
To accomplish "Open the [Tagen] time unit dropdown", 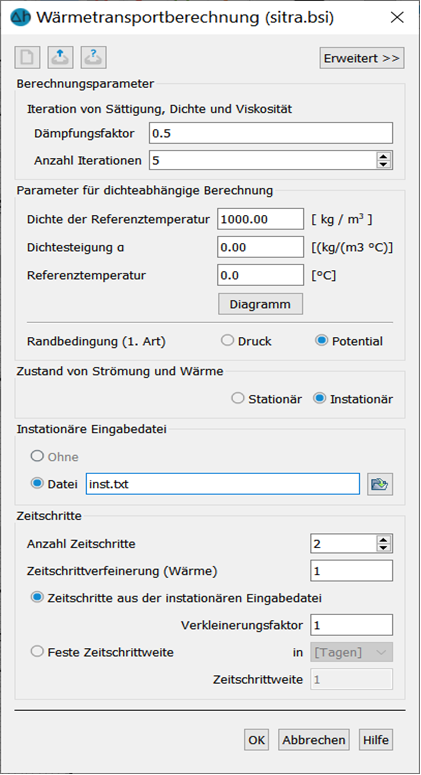I will click(x=351, y=652).
